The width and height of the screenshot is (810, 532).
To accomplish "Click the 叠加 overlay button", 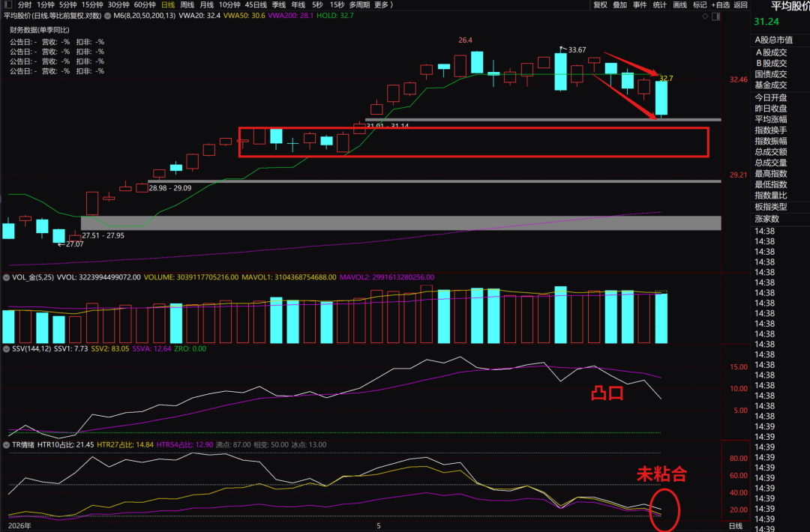I will [x=620, y=4].
